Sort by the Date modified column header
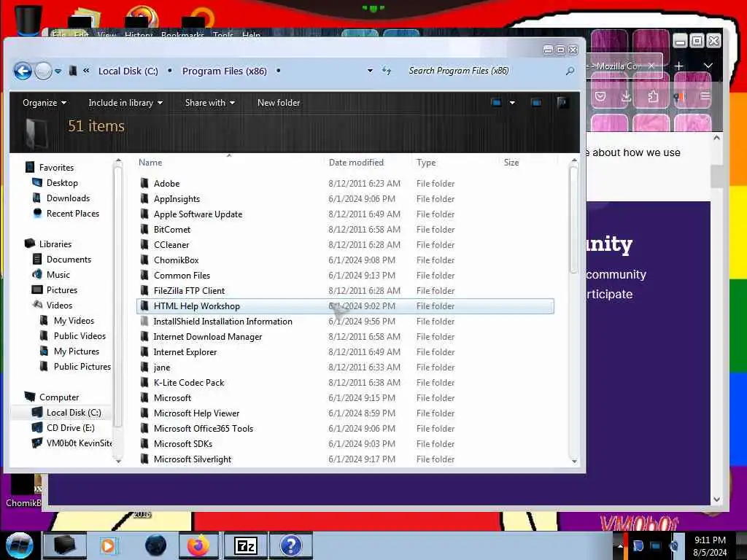 click(356, 163)
